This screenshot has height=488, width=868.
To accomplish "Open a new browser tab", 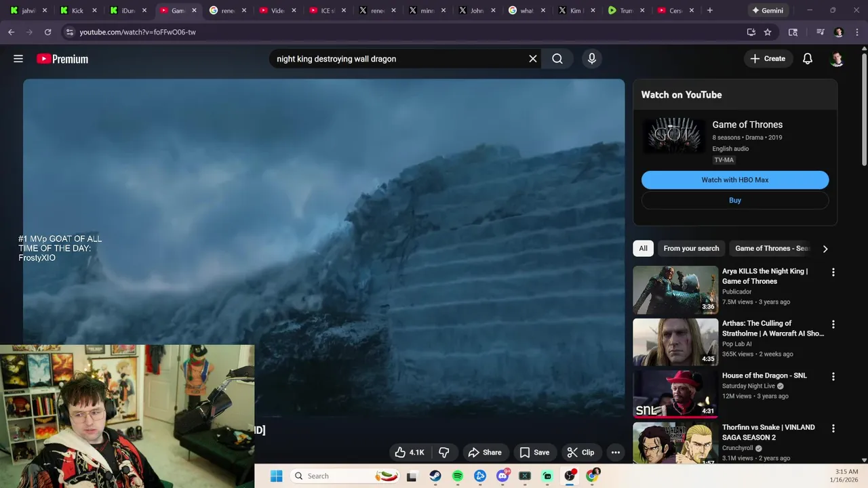I will pyautogui.click(x=709, y=10).
